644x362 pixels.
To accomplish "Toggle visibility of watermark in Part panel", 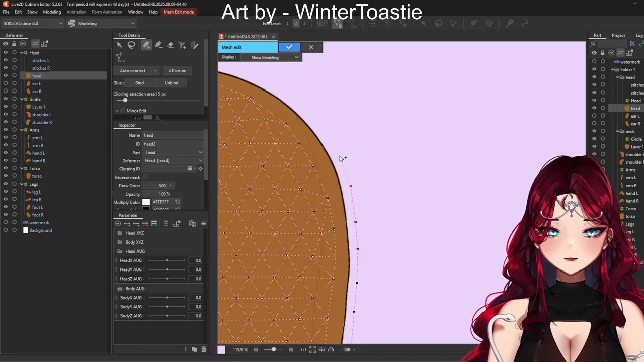I will point(594,62).
